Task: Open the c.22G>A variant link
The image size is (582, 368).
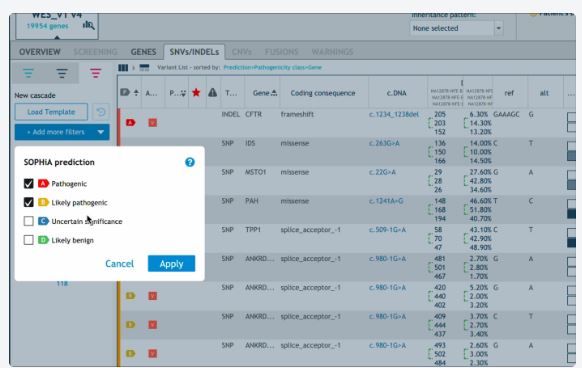Action: (382, 172)
